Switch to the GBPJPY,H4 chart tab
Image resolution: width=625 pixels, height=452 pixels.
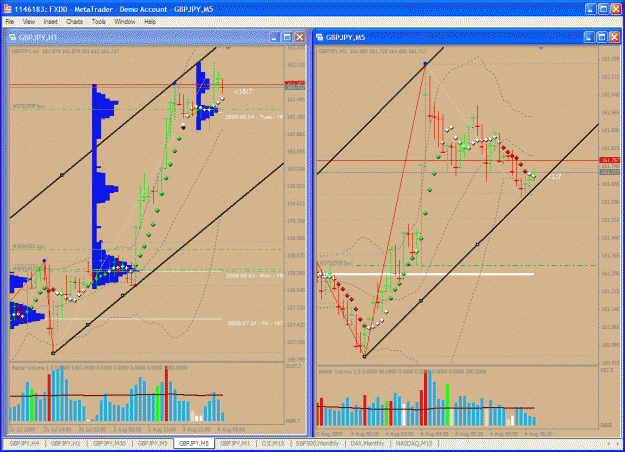point(24,443)
